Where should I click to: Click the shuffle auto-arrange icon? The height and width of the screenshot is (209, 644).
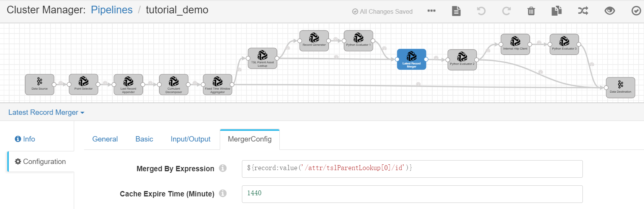(x=583, y=11)
